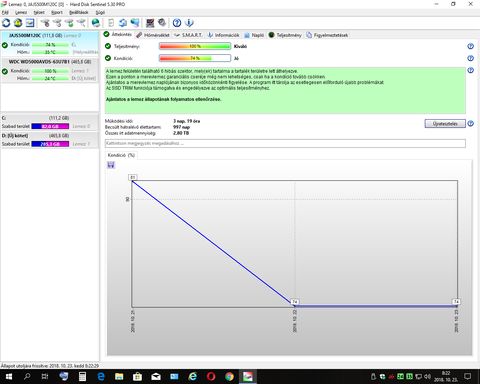Click the middle 74 data point on graph

pos(295,302)
